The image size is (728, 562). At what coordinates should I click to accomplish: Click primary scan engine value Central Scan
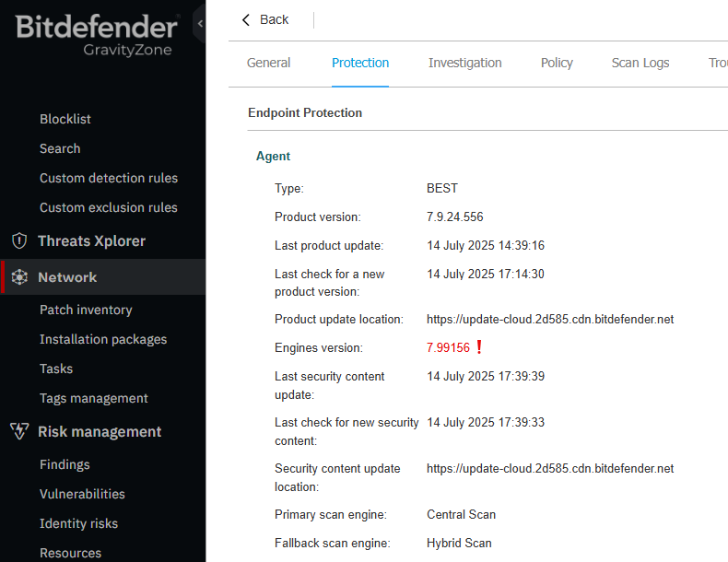tap(461, 514)
